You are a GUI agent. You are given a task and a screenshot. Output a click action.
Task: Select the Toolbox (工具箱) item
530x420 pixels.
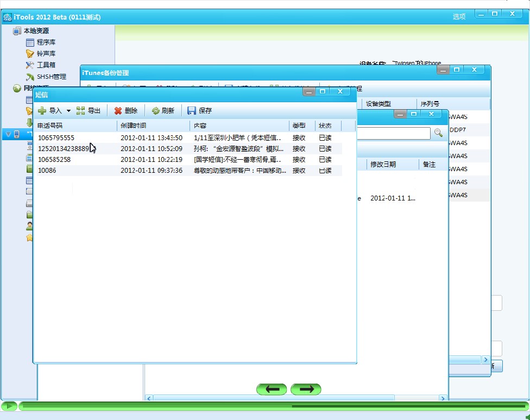(46, 65)
